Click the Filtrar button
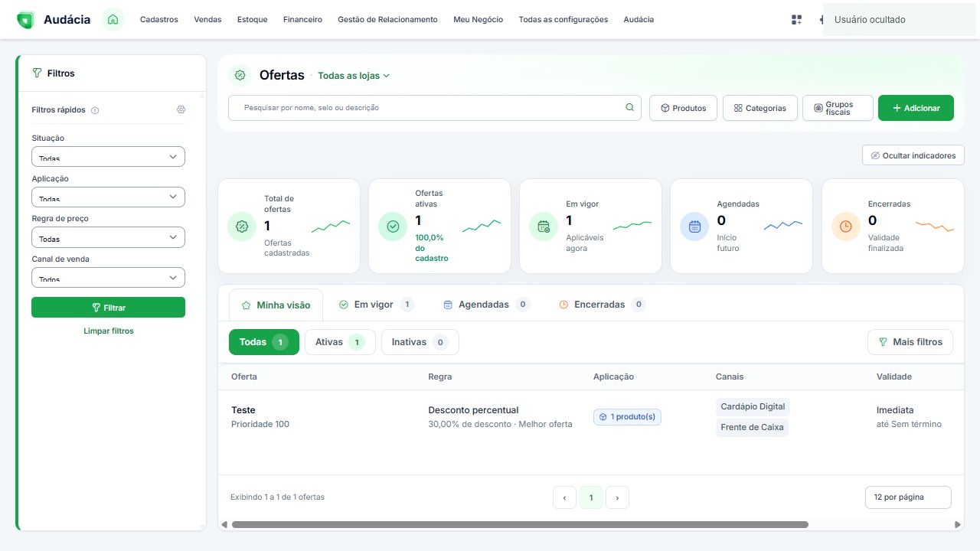The width and height of the screenshot is (980, 551). click(108, 308)
